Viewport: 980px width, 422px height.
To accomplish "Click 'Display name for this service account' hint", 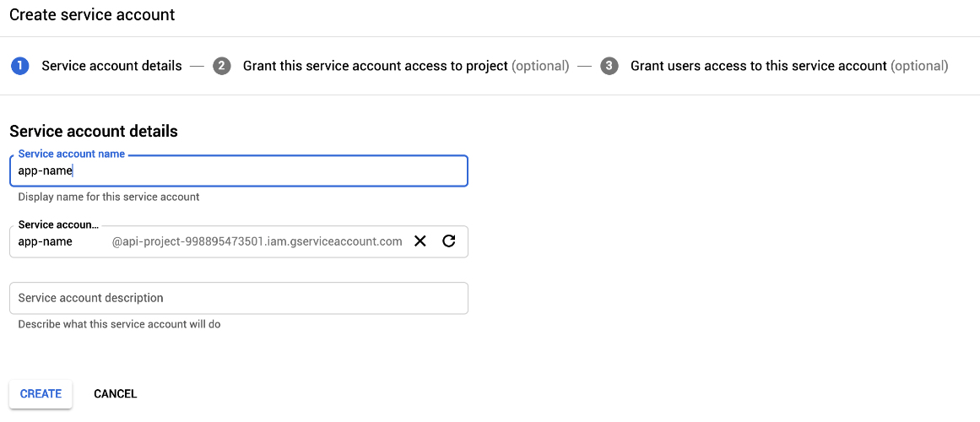I will pyautogui.click(x=109, y=197).
